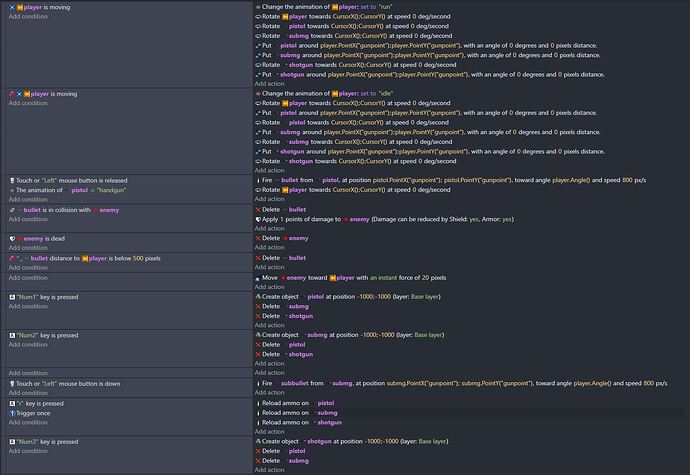Click the Move enemy toward player action icon
690x475 pixels.
[258, 277]
